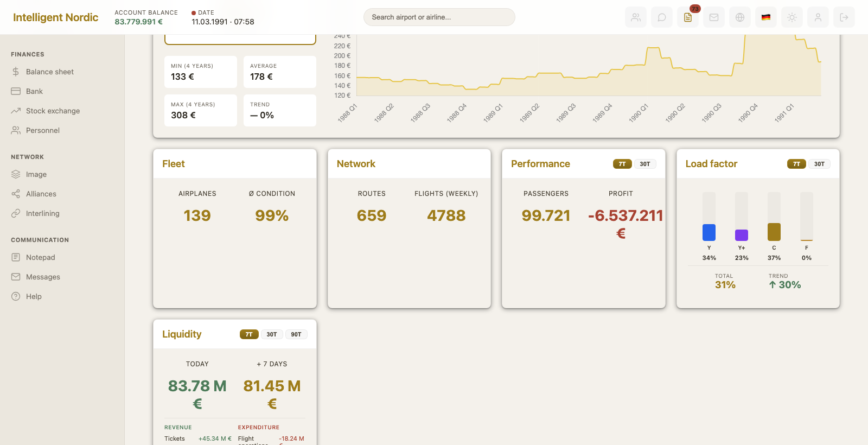Click the globe icon in header

point(740,17)
